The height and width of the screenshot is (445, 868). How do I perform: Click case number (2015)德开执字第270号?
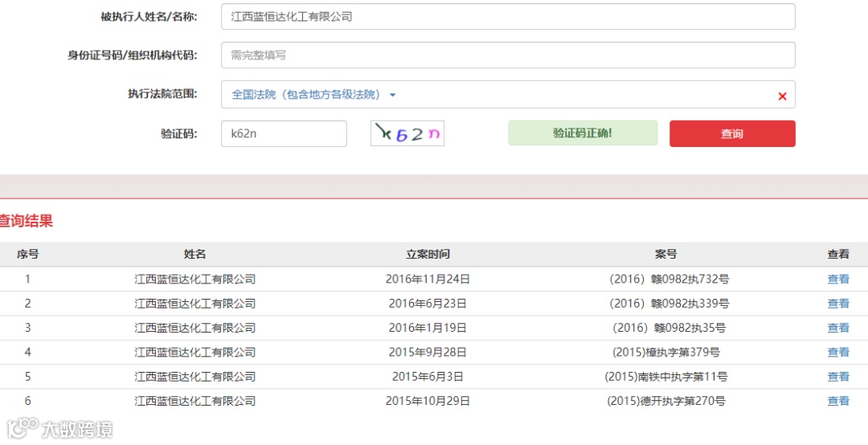coord(666,401)
